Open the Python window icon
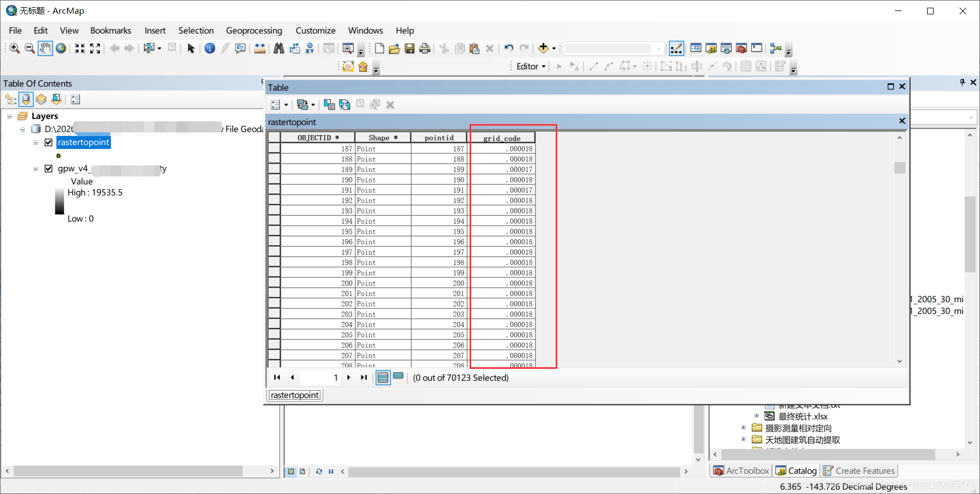The image size is (980, 494). pos(757,49)
